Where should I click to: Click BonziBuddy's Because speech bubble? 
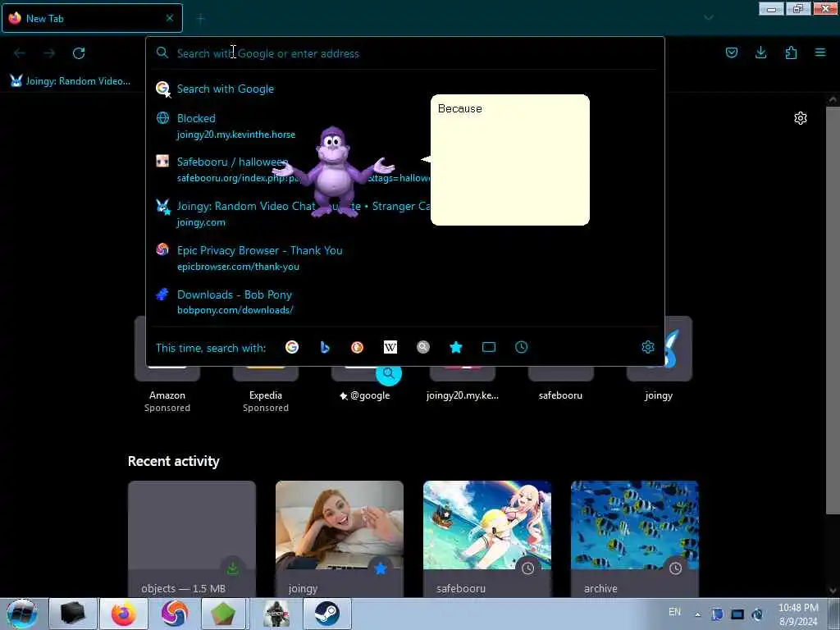pos(509,160)
